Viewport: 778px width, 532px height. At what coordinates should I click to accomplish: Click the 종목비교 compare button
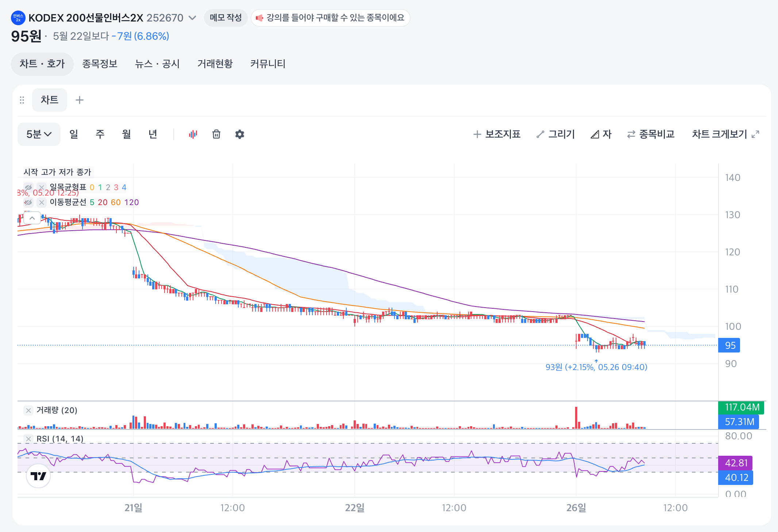651,134
